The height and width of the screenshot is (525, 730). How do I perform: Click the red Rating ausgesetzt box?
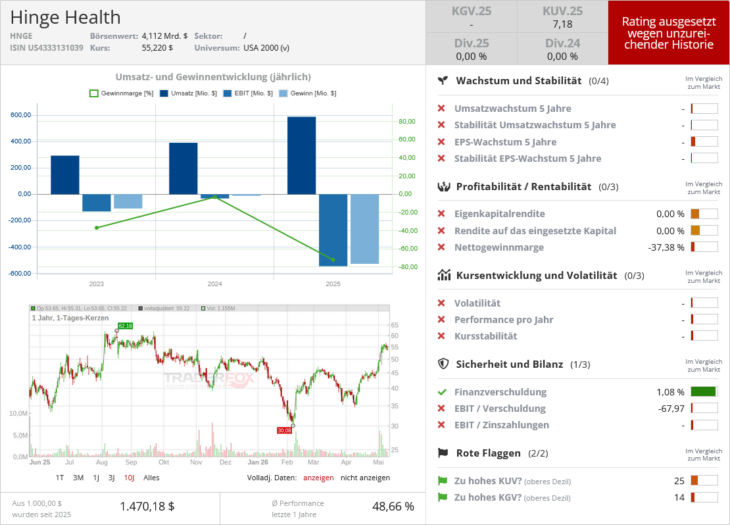click(x=669, y=33)
